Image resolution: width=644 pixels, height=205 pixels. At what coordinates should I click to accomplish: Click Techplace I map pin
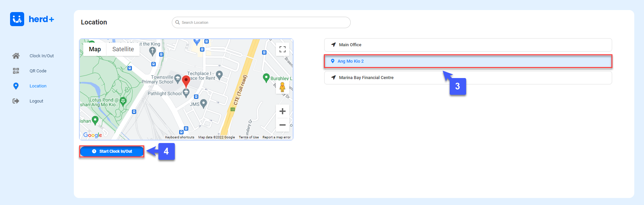click(x=219, y=75)
